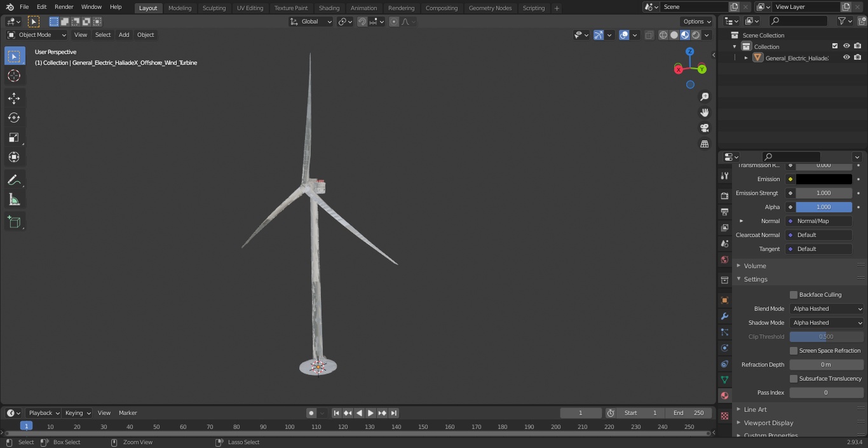Enable Subsurface Translucency checkbox

tap(794, 379)
